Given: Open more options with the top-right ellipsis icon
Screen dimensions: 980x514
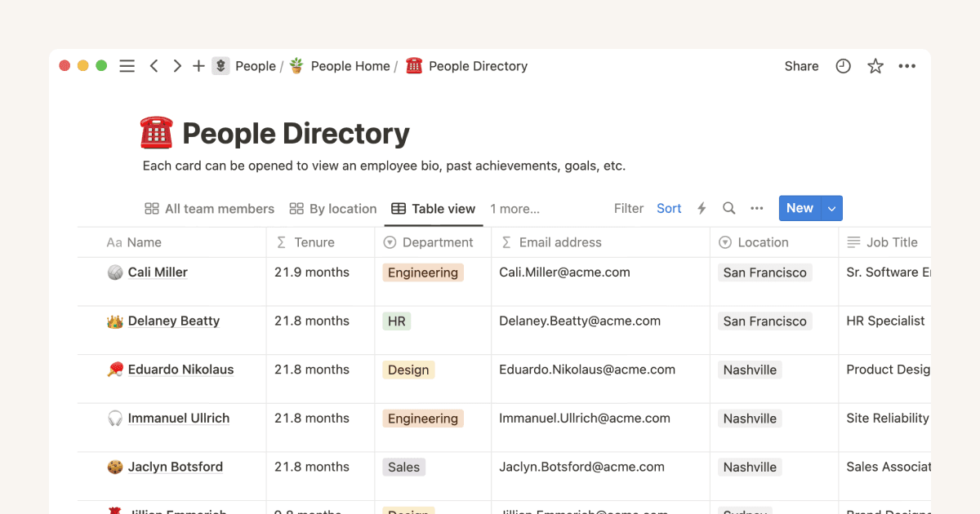Looking at the screenshot, I should point(906,66).
